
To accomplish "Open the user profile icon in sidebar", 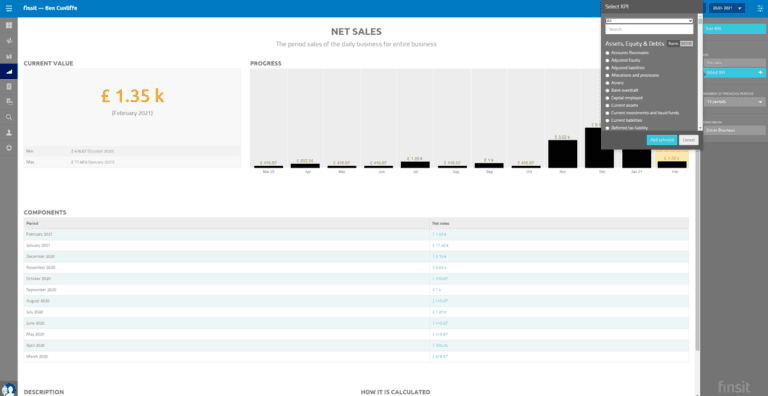I will [x=9, y=133].
